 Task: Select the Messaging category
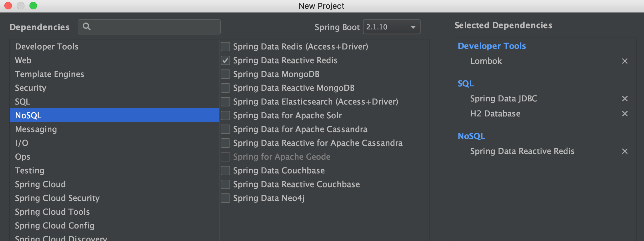point(36,129)
